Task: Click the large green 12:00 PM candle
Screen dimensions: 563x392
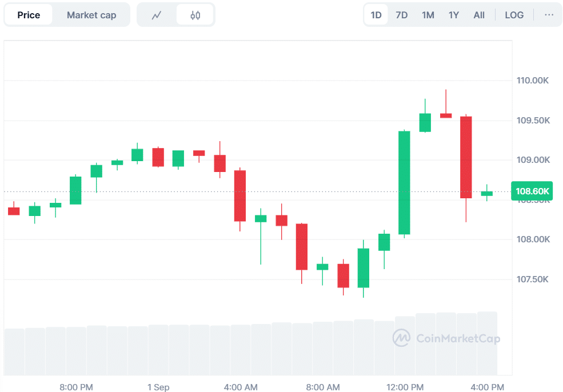Action: tap(404, 183)
